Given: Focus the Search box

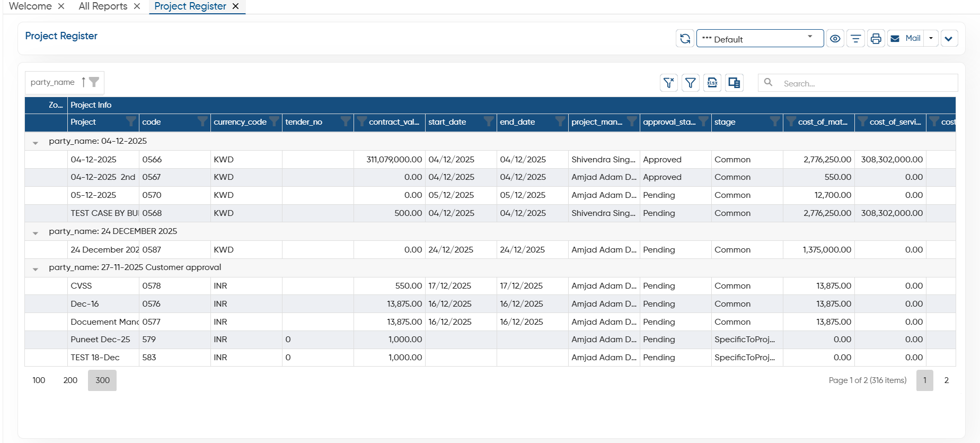Looking at the screenshot, I should (858, 83).
